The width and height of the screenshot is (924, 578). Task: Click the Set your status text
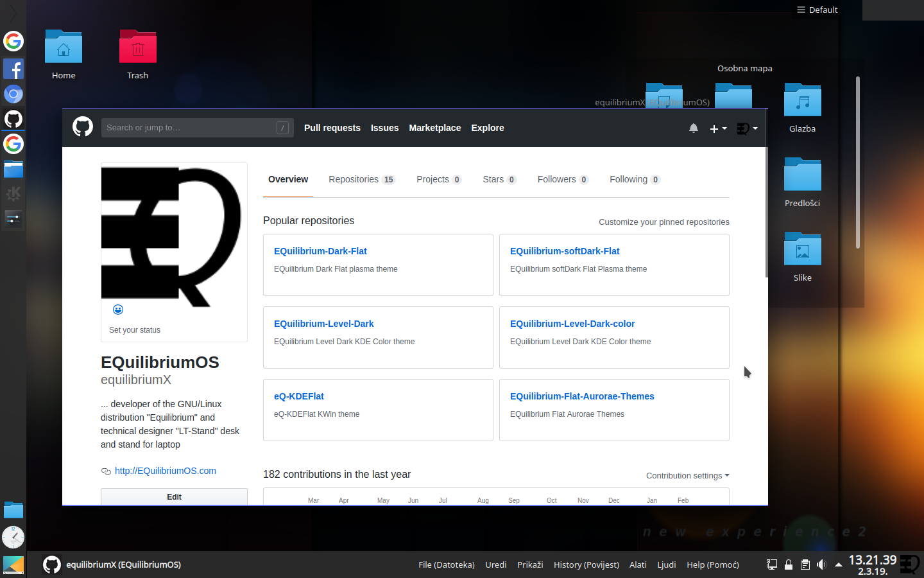point(135,330)
